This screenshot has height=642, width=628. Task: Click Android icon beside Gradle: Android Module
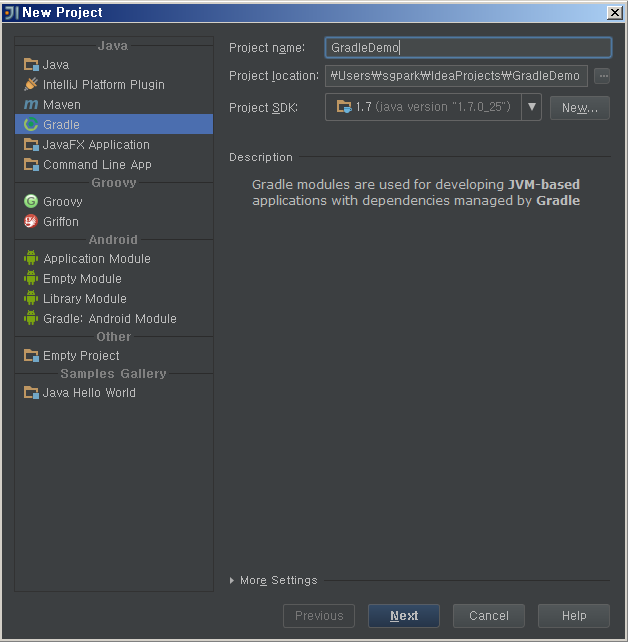pos(31,318)
